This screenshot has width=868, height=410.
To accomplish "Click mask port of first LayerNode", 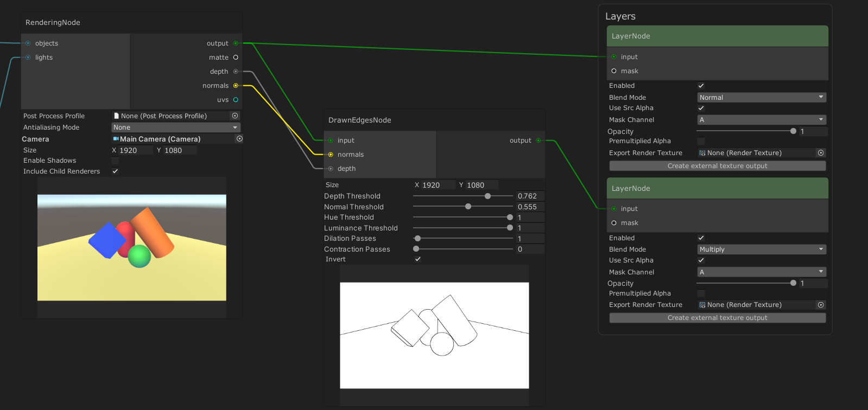I will pos(614,71).
